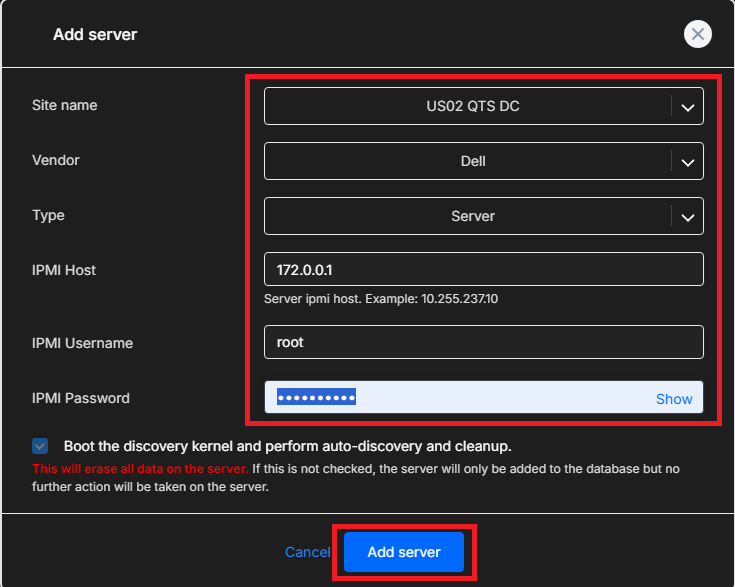
Task: Click the 'Site name' field label
Action: click(65, 106)
